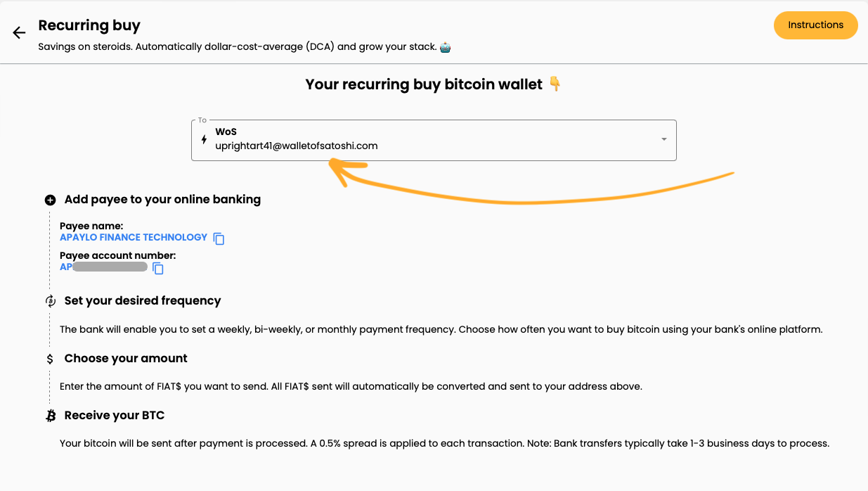Click the robot emoji in subtitle

tap(445, 47)
